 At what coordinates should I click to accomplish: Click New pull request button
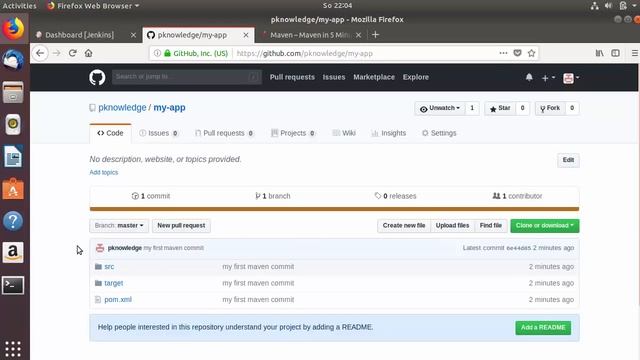click(181, 225)
